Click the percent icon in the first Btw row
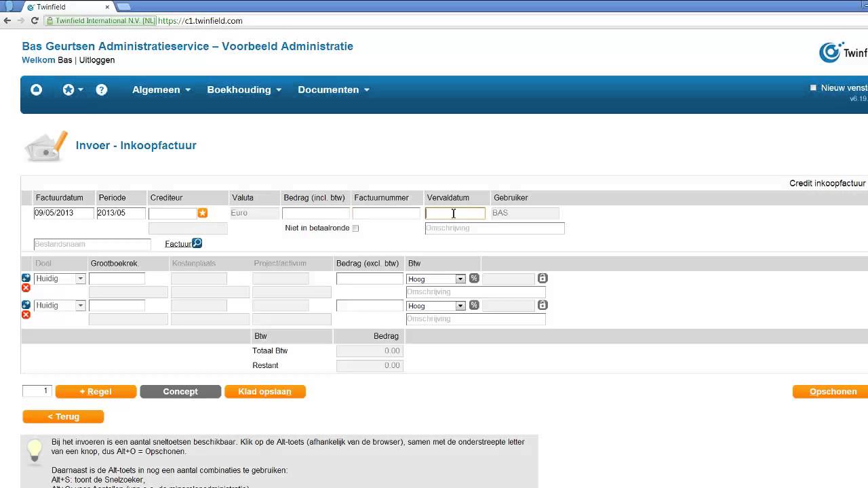The height and width of the screenshot is (488, 868). [474, 278]
